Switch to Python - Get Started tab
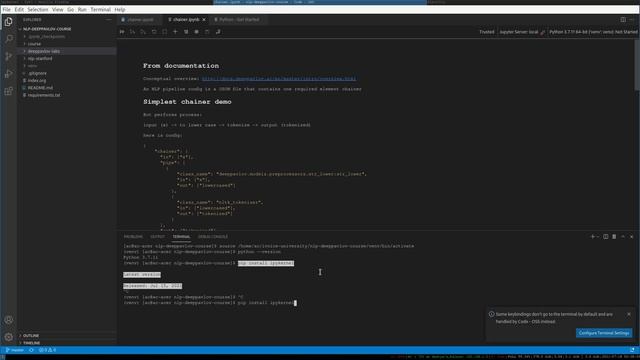The height and width of the screenshot is (360, 640). pyautogui.click(x=239, y=19)
